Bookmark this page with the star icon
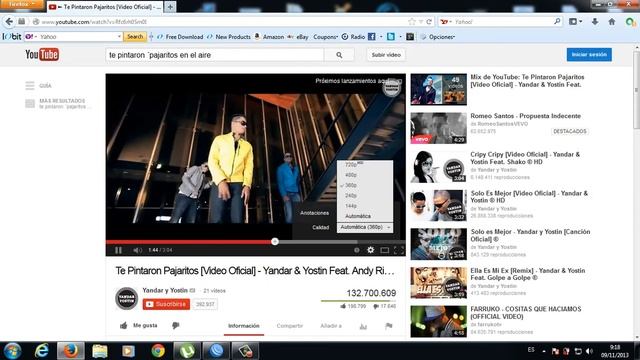The height and width of the screenshot is (360, 640). point(412,22)
